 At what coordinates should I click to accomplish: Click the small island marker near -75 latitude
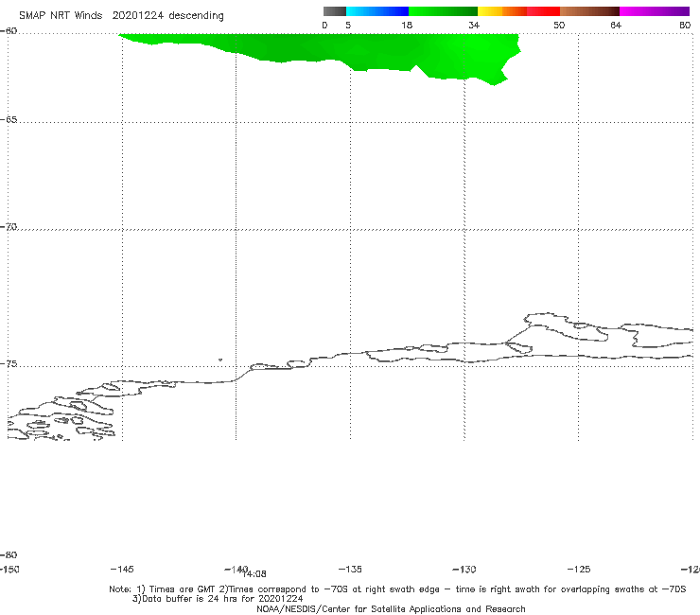click(220, 360)
